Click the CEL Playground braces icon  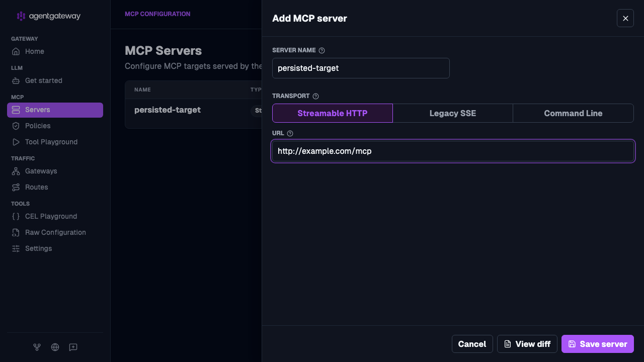[16, 216]
